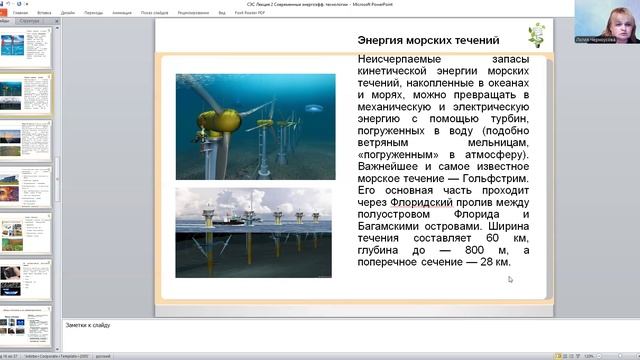Start Slide Show view icon in status bar
The width and height of the screenshot is (640, 360).
(x=578, y=356)
